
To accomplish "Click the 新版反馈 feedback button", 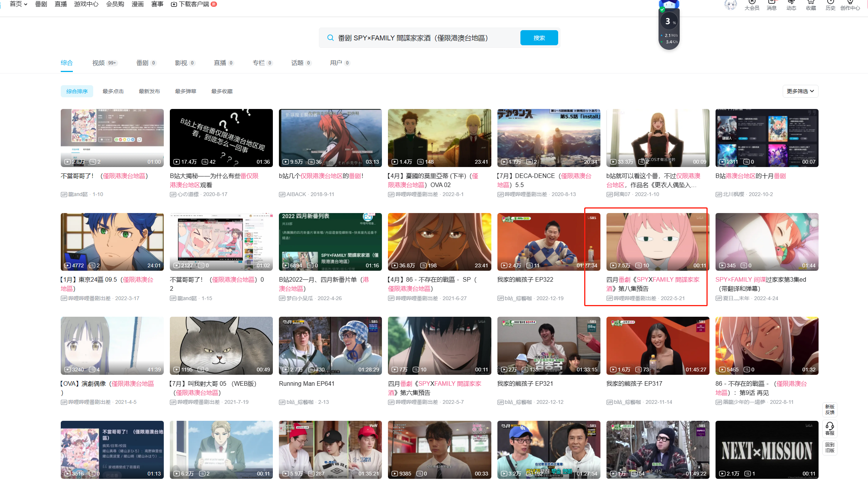I will (830, 409).
